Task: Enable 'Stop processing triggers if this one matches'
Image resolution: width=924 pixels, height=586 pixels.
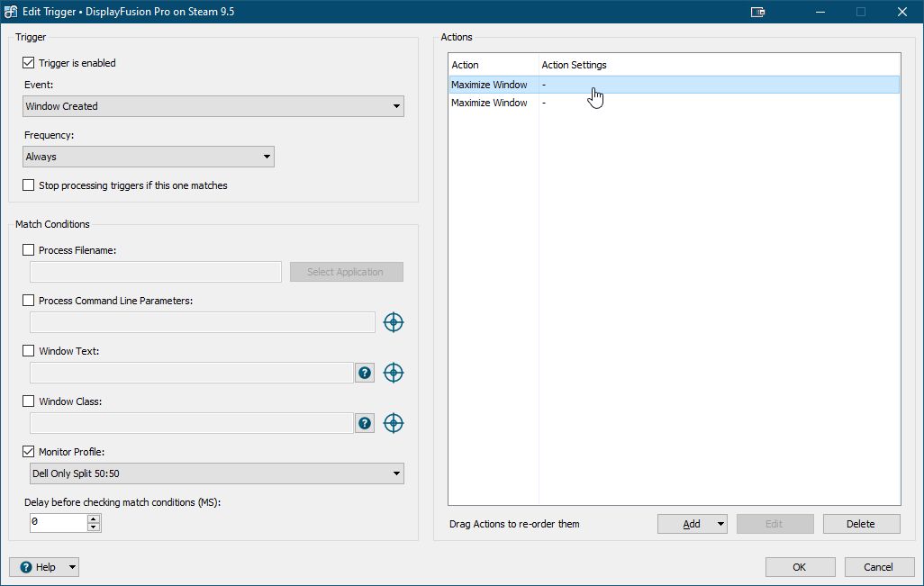Action: point(29,185)
